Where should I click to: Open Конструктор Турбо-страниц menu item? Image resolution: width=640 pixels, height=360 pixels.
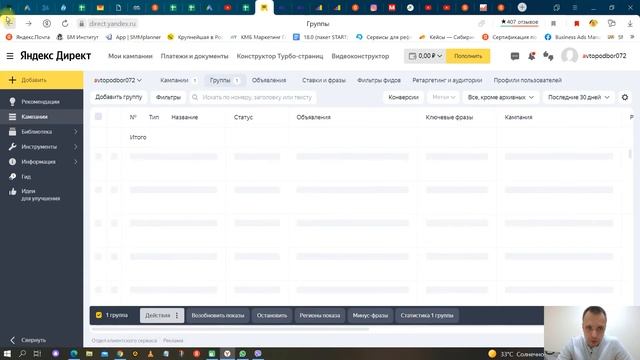click(x=280, y=56)
